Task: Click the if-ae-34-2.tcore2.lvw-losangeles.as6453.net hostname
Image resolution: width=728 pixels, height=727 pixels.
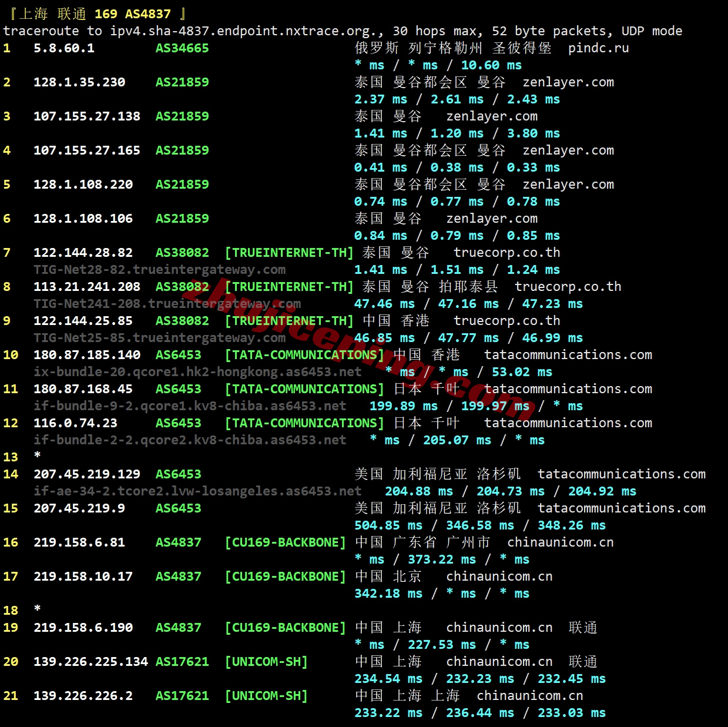Action: (x=197, y=491)
